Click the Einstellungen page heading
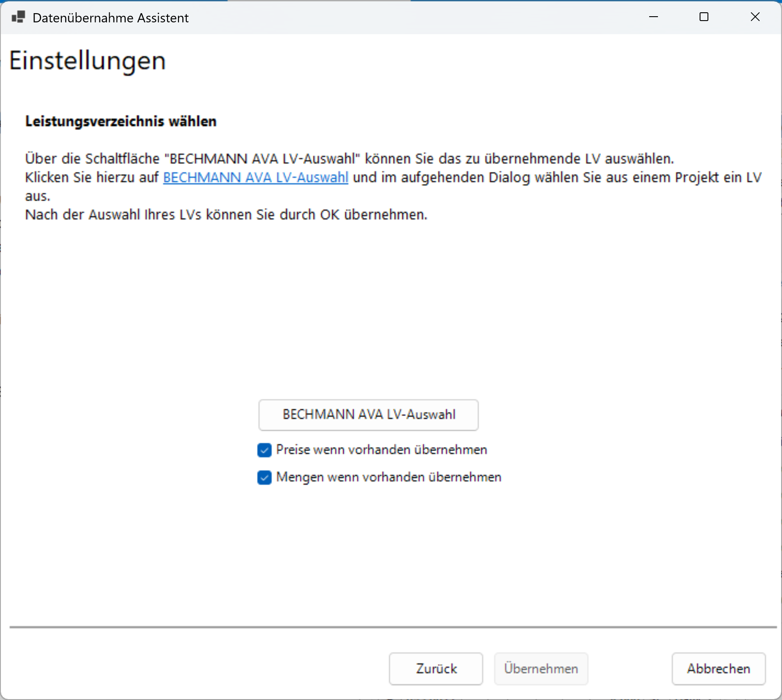 click(88, 61)
